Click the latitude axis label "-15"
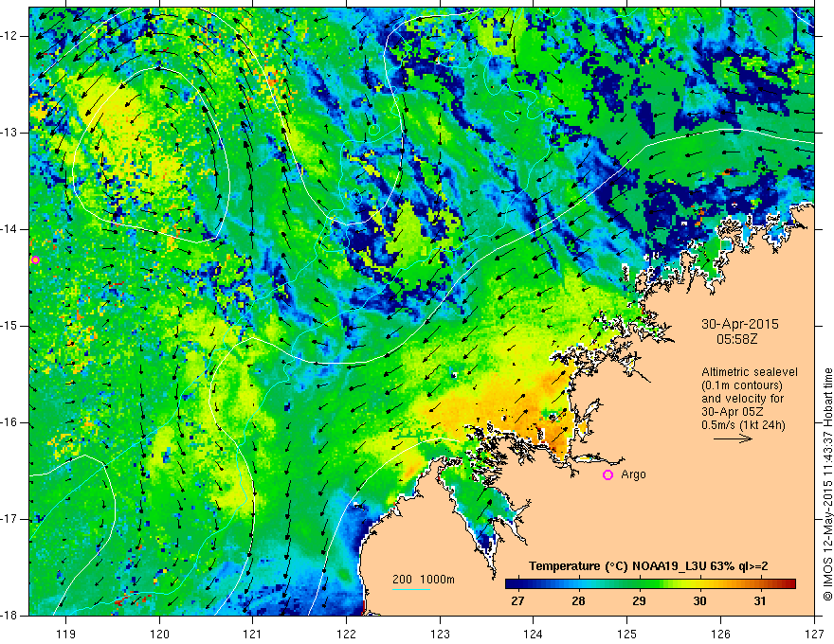 tap(10, 326)
